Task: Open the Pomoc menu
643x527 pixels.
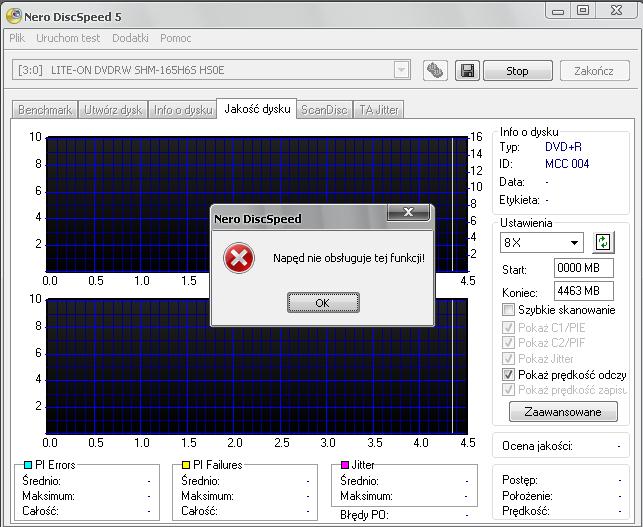Action: click(x=176, y=38)
